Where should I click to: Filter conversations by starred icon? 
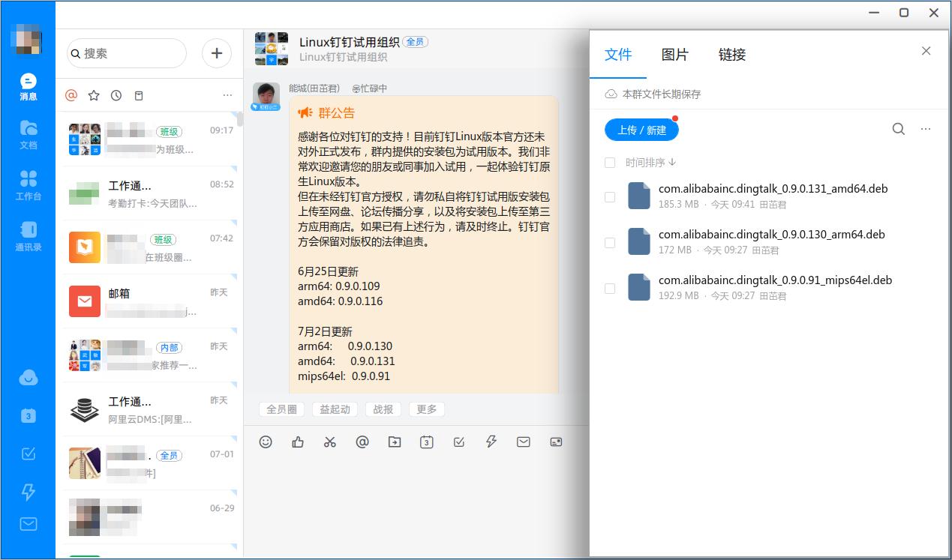(94, 95)
